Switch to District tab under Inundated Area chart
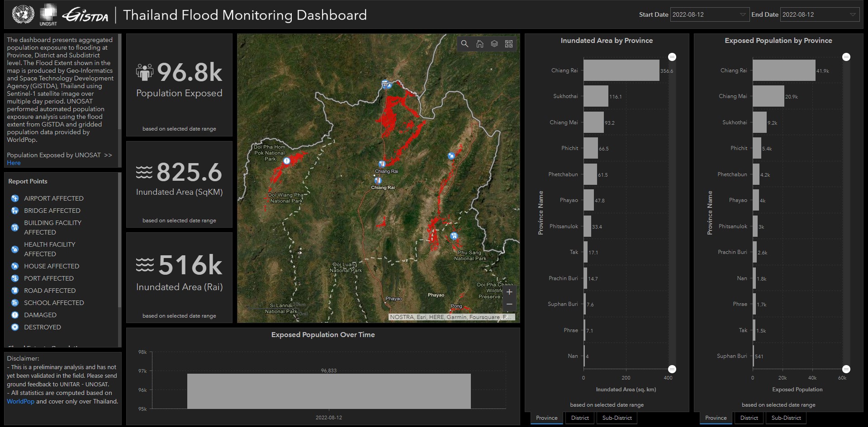868x427 pixels. [x=580, y=418]
